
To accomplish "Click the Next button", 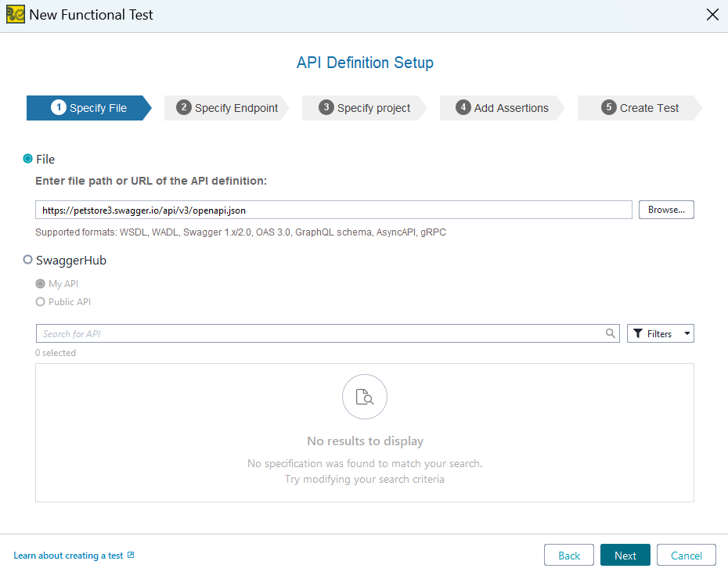I will 625,554.
